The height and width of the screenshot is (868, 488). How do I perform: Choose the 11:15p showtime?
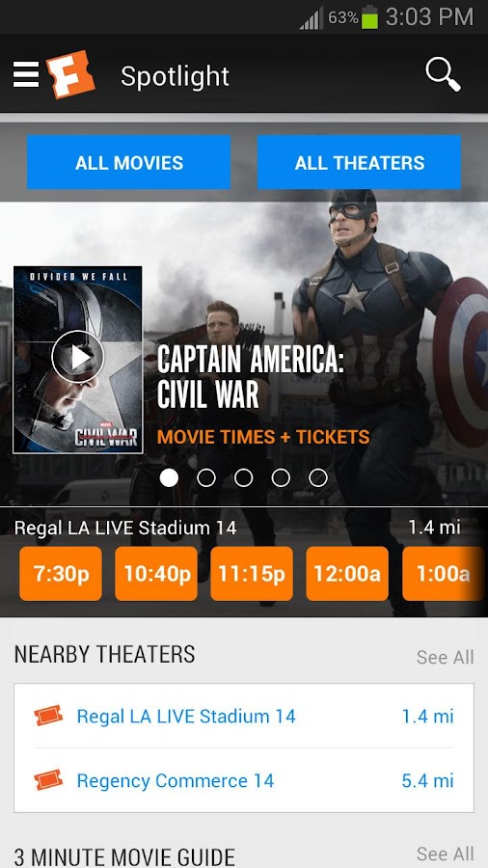(x=252, y=574)
